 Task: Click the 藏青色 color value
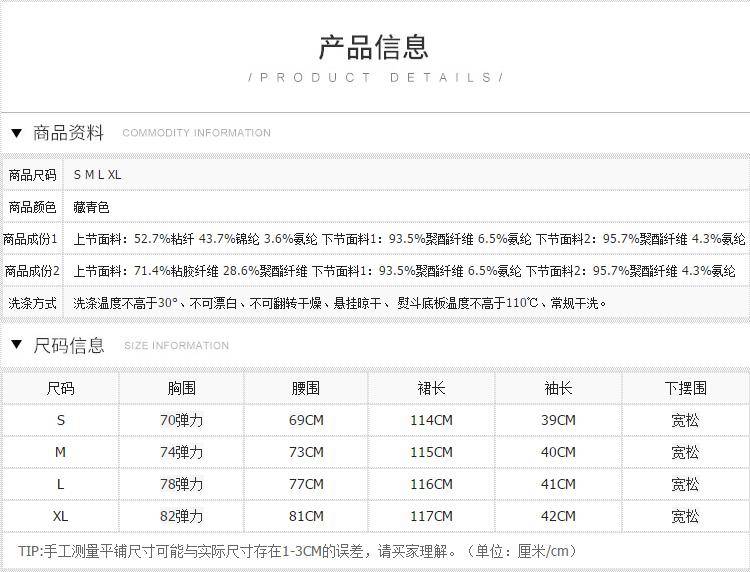(x=91, y=207)
